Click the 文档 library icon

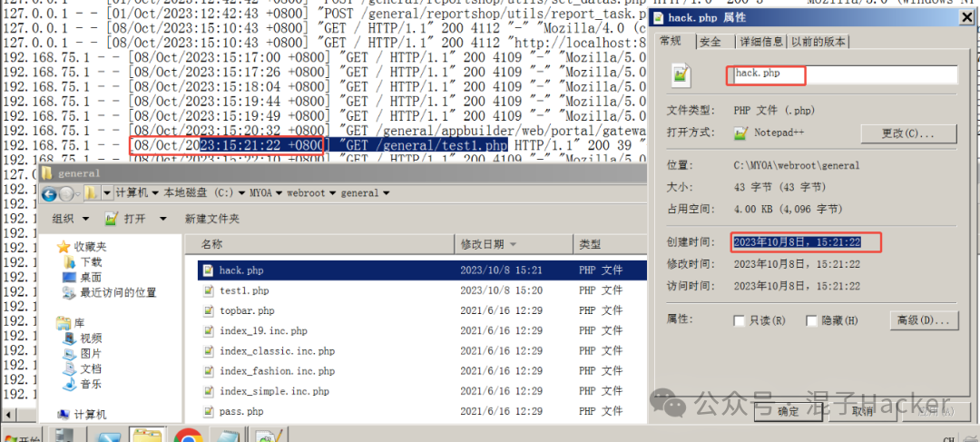pos(70,368)
